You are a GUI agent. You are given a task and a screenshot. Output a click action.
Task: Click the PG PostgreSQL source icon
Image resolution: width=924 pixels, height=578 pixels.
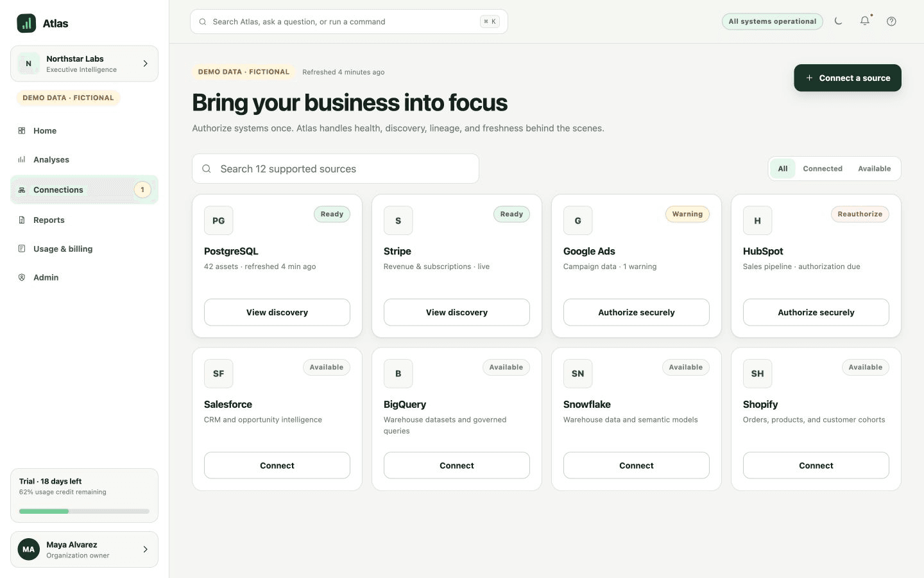point(219,220)
